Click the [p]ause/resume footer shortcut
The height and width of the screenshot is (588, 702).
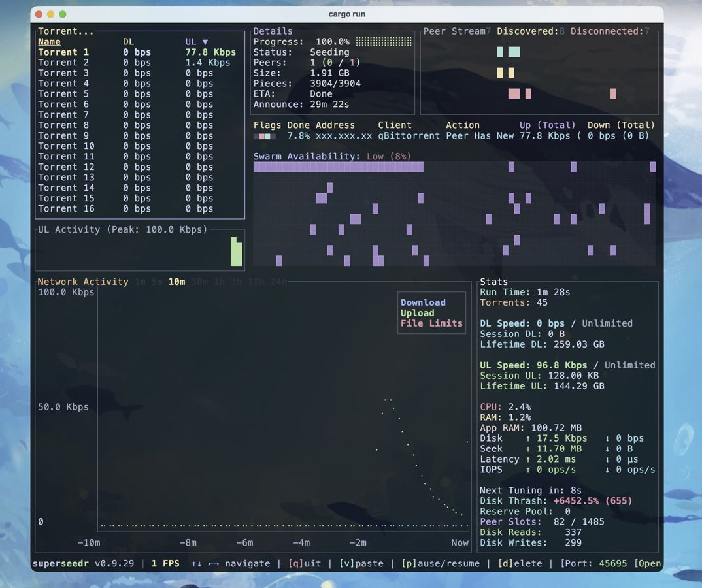[x=441, y=563]
